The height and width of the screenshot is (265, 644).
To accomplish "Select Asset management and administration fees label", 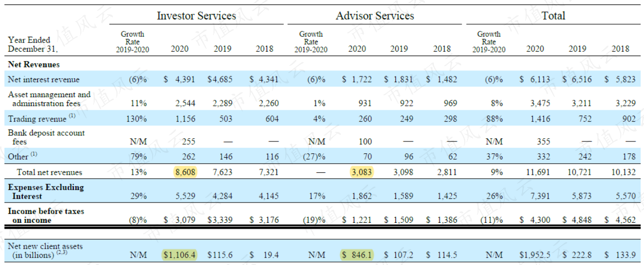I will 49,99.
